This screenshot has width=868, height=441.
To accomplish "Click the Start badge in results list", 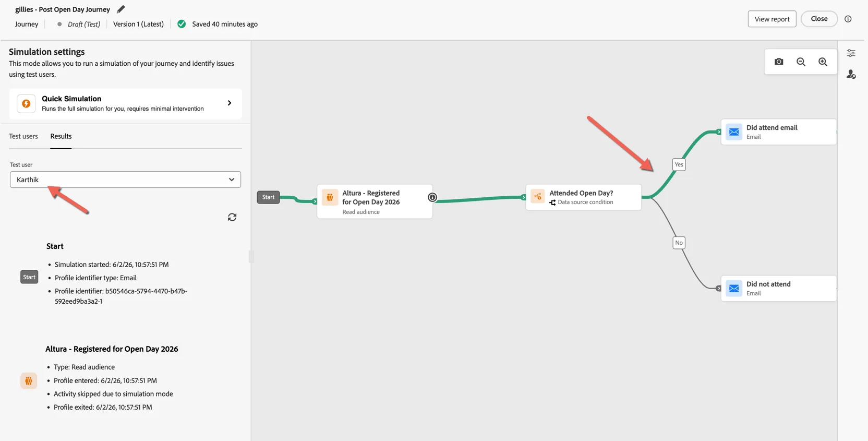I will tap(29, 277).
